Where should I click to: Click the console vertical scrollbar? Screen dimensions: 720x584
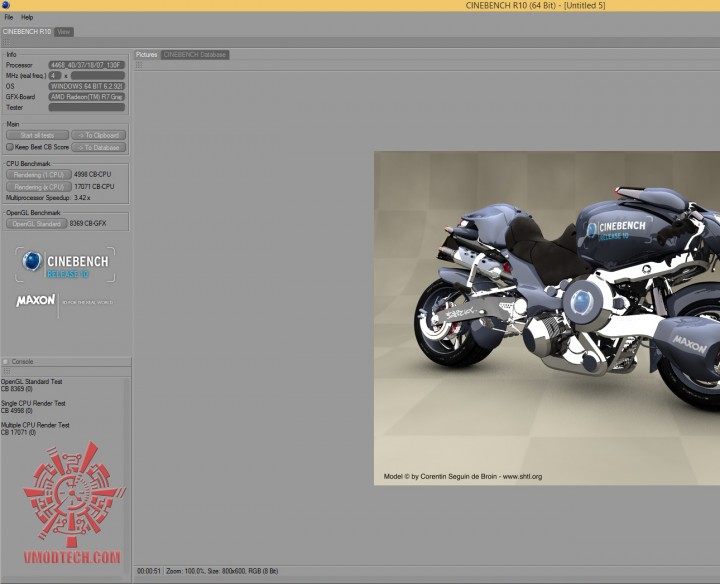(x=127, y=475)
